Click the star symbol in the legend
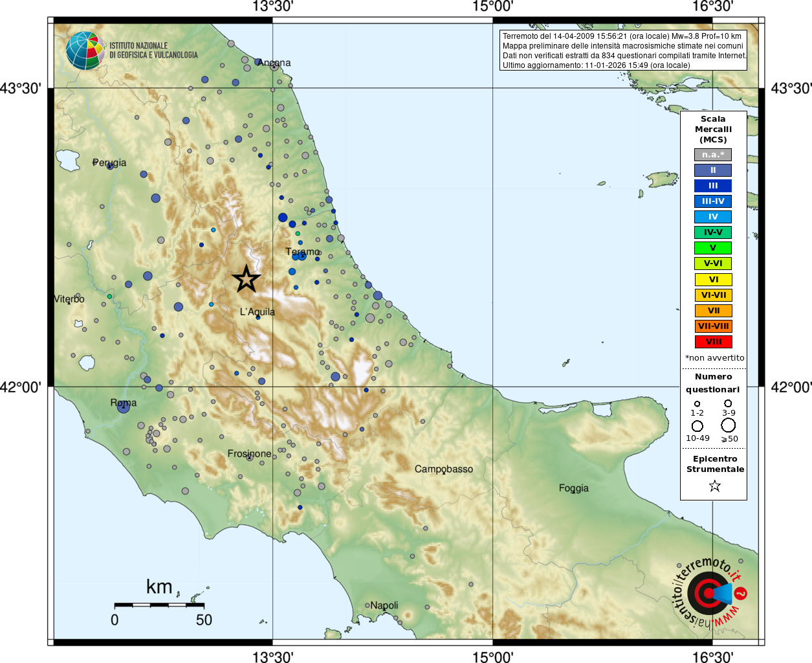 [714, 486]
